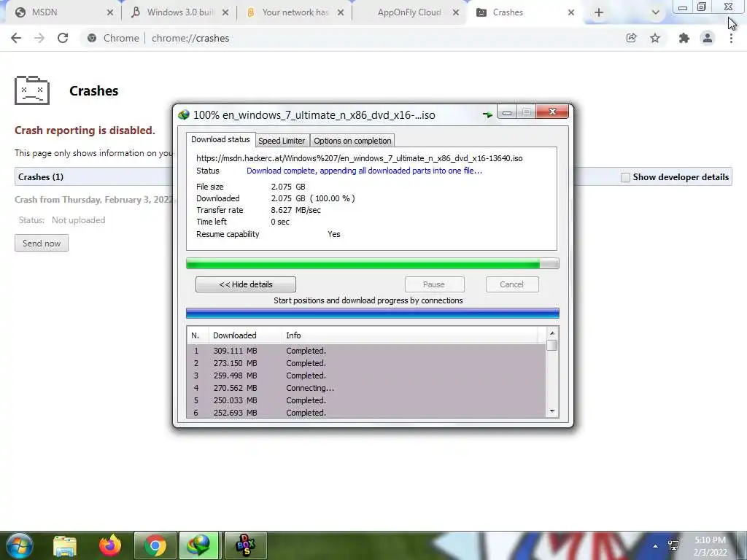Click the N. column header
This screenshot has height=560, width=747.
[x=198, y=335]
